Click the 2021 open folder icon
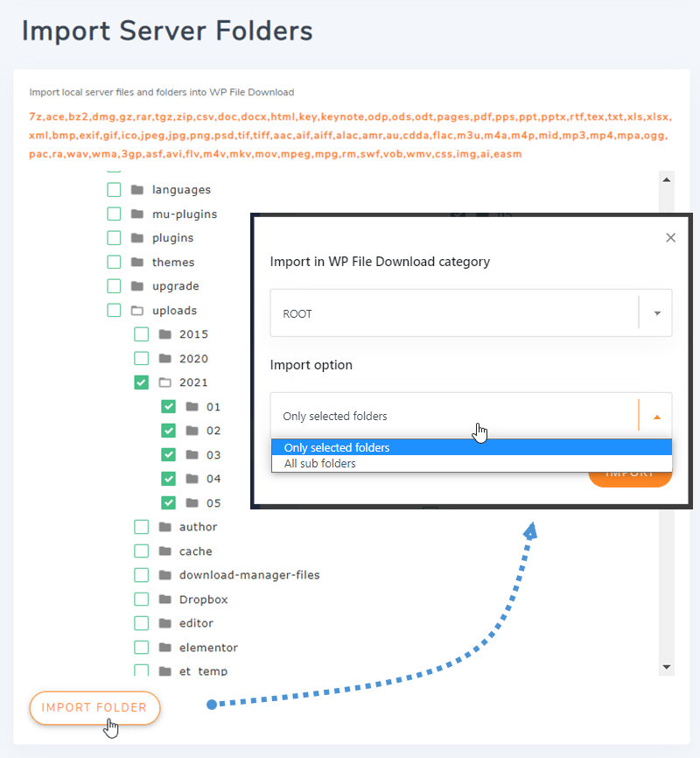 (164, 383)
